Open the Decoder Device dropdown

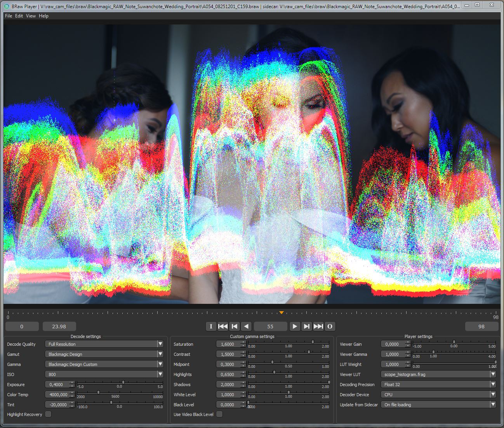click(438, 394)
